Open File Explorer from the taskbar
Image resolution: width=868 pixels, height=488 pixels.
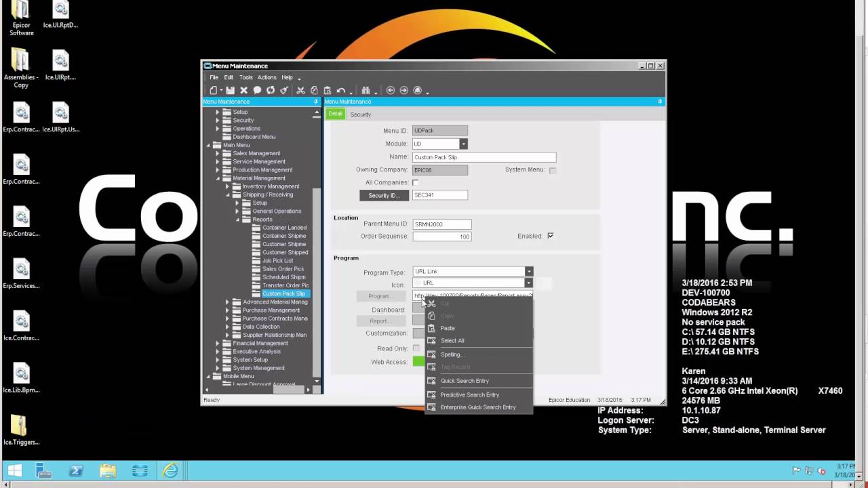(108, 470)
